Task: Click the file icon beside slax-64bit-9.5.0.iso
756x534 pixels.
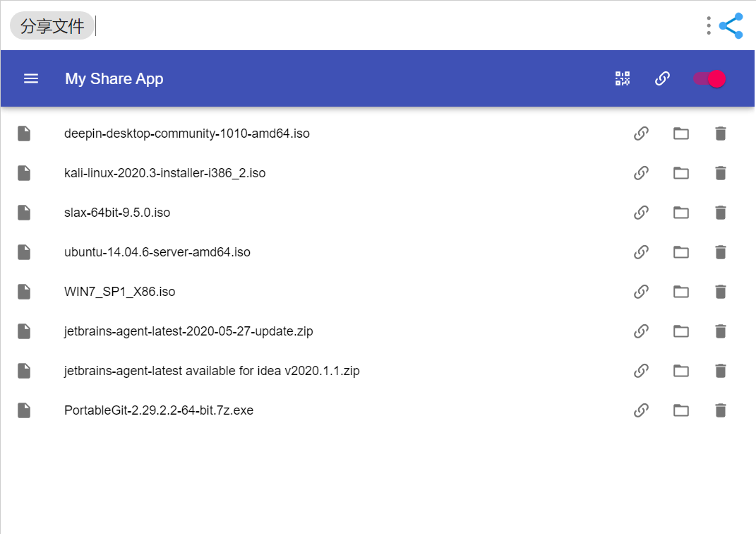Action: tap(24, 213)
